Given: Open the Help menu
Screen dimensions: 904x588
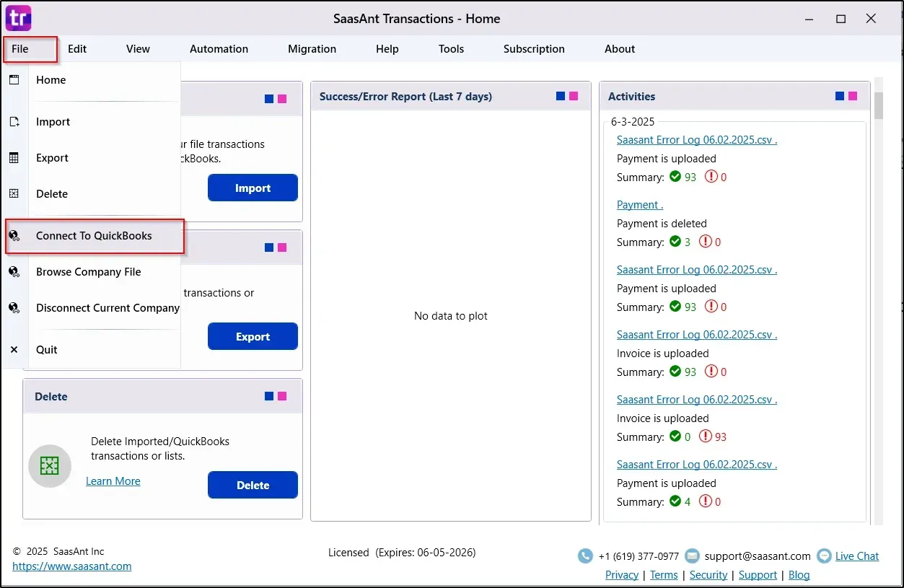Looking at the screenshot, I should 387,49.
